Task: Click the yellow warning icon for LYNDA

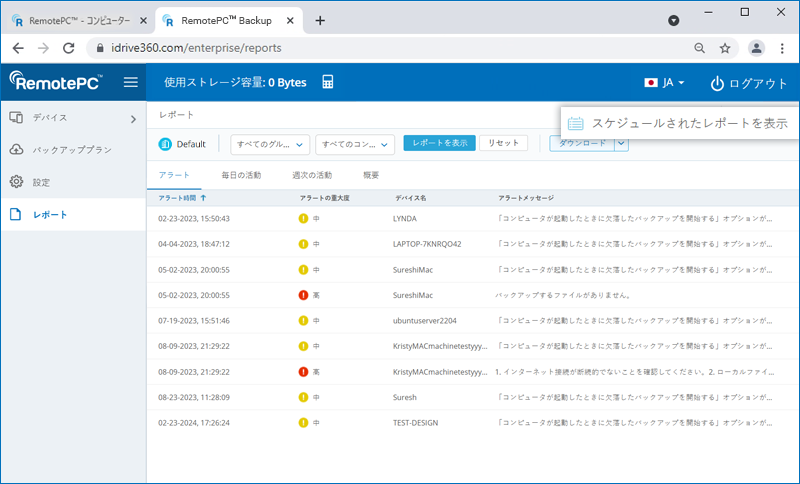Action: [x=303, y=218]
